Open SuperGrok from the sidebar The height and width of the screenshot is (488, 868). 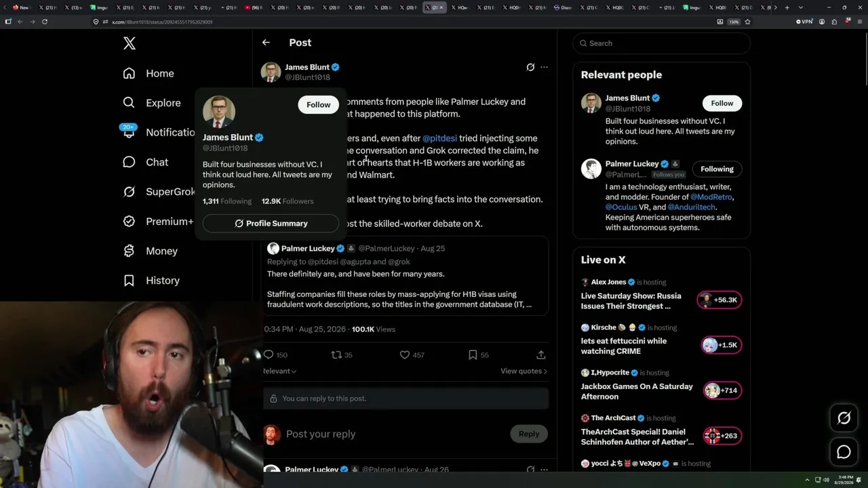pos(159,192)
